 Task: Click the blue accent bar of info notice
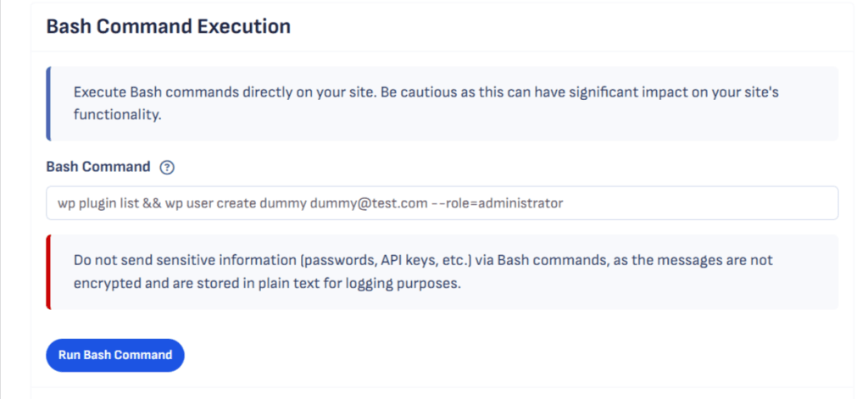48,103
